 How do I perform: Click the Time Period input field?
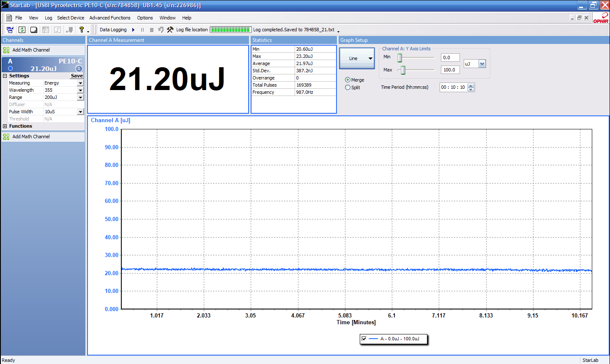(453, 87)
